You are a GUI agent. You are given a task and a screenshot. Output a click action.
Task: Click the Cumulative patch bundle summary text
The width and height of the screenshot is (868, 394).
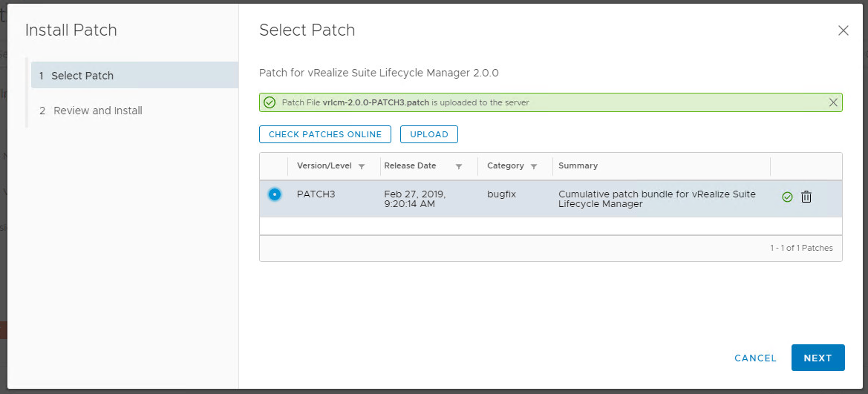(656, 199)
